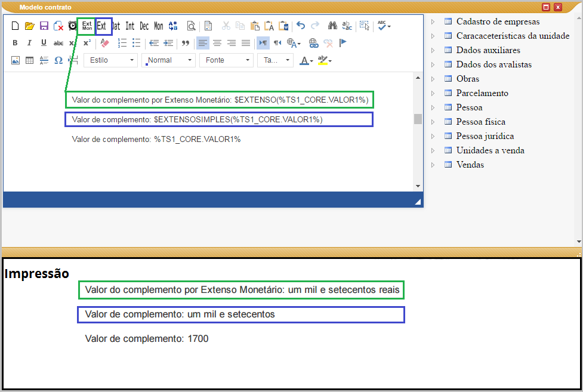The width and height of the screenshot is (583, 392).
Task: Paste as plain text
Action: [x=269, y=26]
